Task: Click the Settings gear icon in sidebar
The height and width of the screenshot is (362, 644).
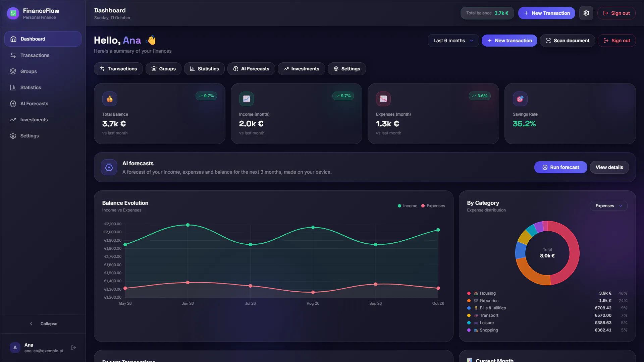Action: pyautogui.click(x=13, y=136)
